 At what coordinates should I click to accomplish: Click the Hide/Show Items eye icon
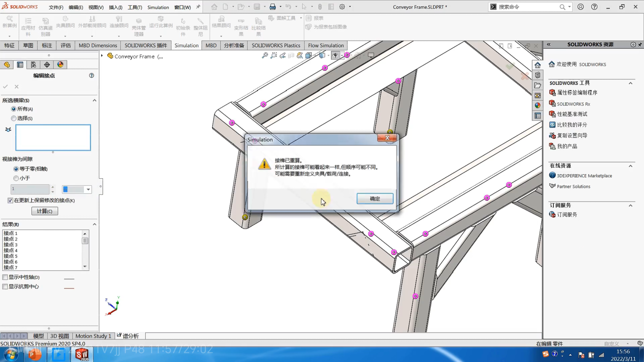click(335, 56)
